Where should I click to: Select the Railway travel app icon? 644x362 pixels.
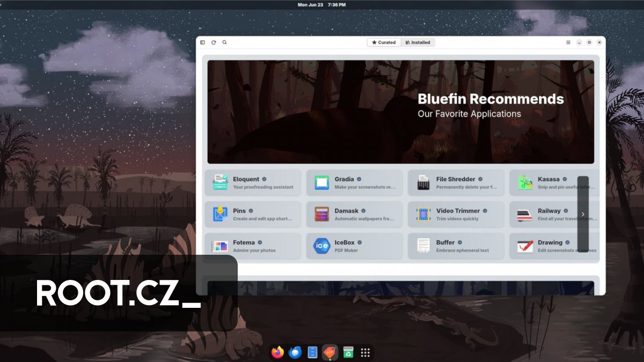pos(525,214)
